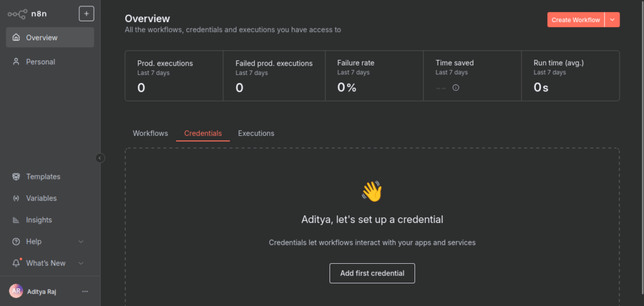Switch to the Workflows tab
The height and width of the screenshot is (306, 644).
coord(150,133)
